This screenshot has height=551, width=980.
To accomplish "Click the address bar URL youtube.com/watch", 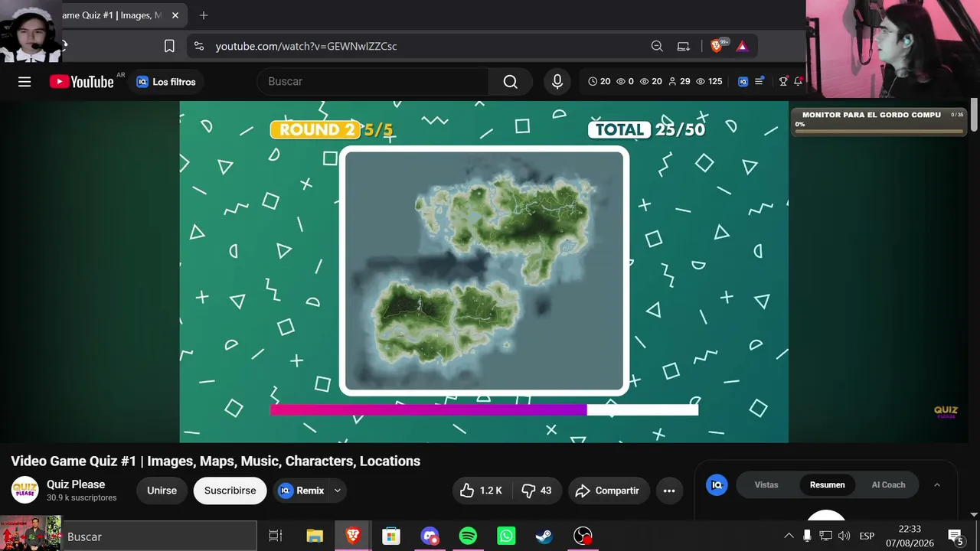I will click(306, 46).
